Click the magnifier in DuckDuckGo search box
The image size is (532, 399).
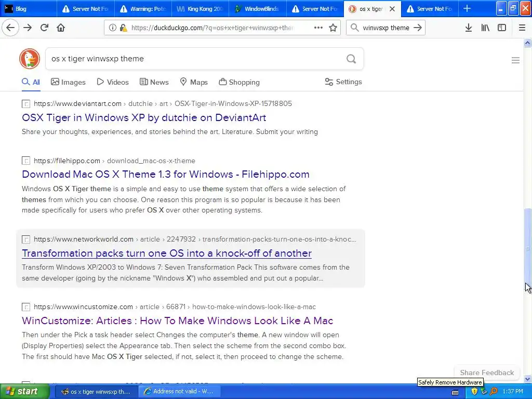(x=351, y=59)
